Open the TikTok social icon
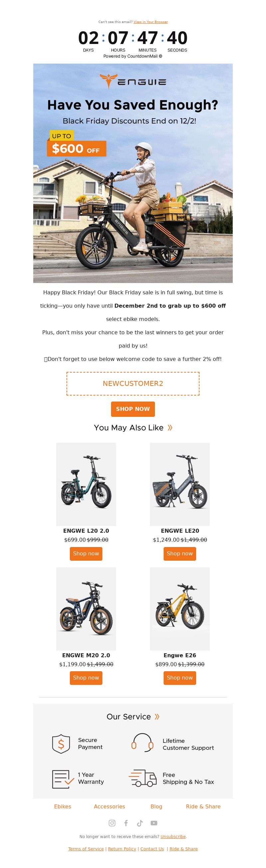The image size is (266, 868). (140, 823)
